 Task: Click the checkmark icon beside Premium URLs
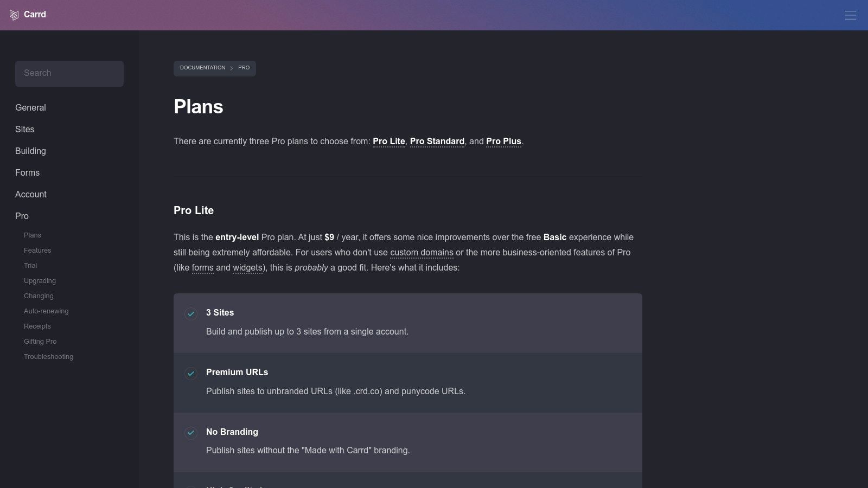click(190, 373)
